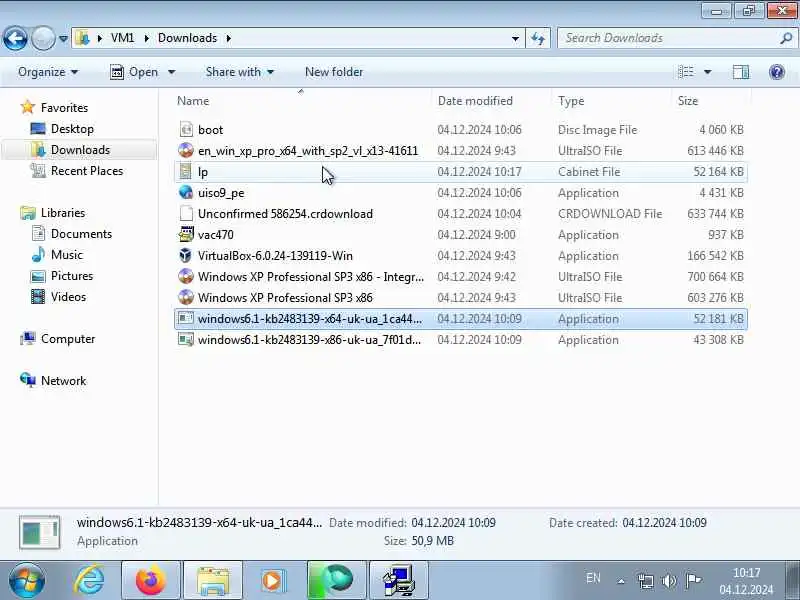The width and height of the screenshot is (800, 600).
Task: Launch Firefox from the taskbar
Action: [x=151, y=581]
